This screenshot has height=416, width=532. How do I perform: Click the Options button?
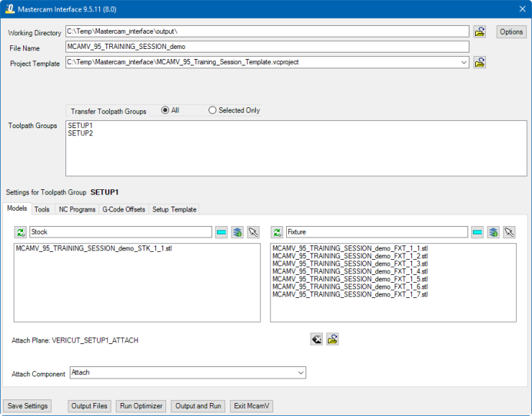click(511, 32)
